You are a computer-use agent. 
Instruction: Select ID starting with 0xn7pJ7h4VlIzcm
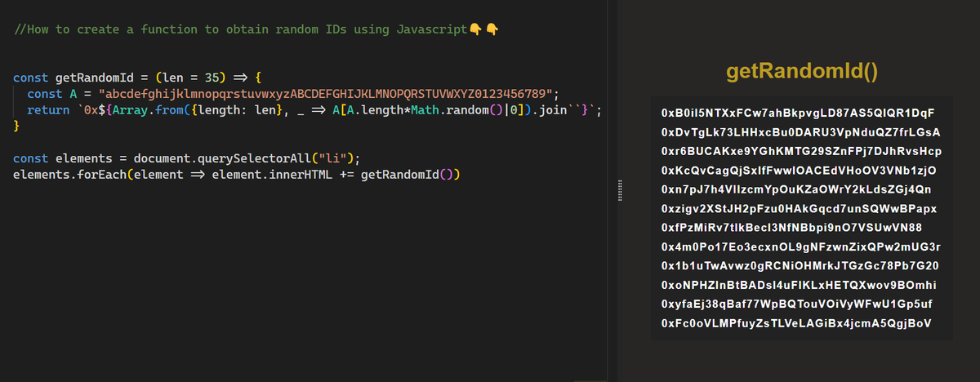(x=796, y=189)
